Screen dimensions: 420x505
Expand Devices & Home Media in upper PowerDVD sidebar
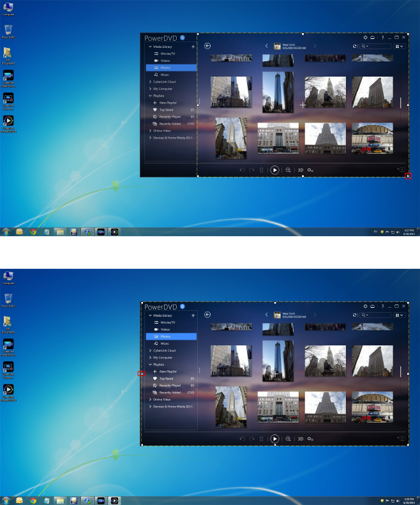click(x=150, y=138)
